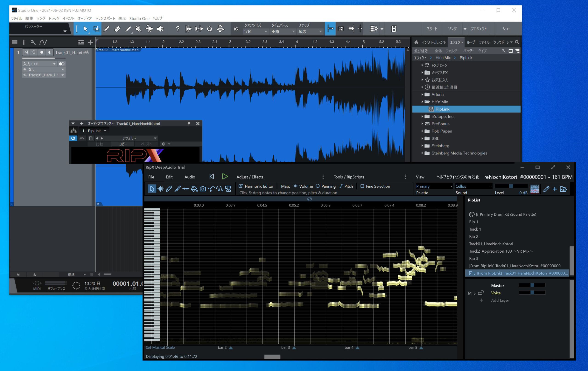This screenshot has height=371, width=588.
Task: Click the RipX camera snapshot tool
Action: (203, 189)
